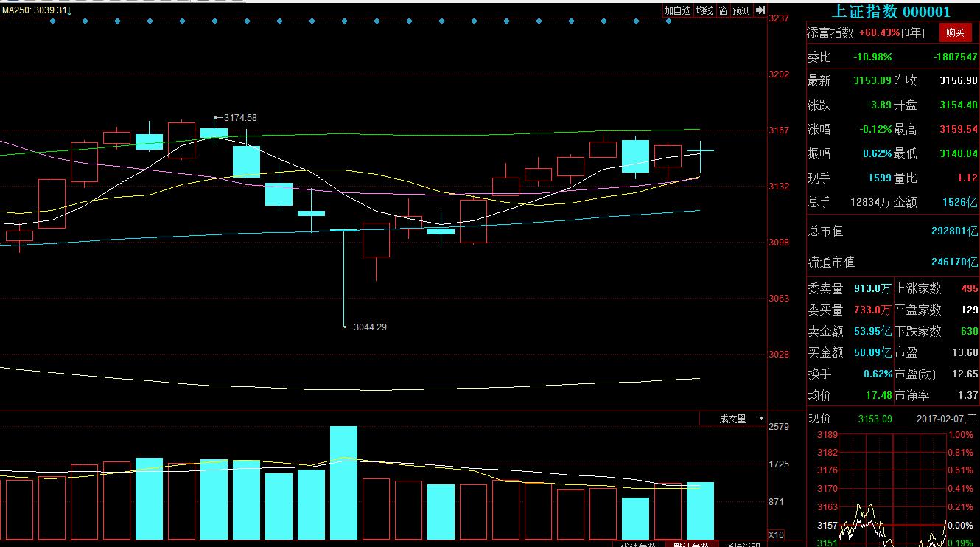This screenshot has height=547, width=980.
Task: Collapse the side panel with the arrow icon
Action: pyautogui.click(x=760, y=10)
